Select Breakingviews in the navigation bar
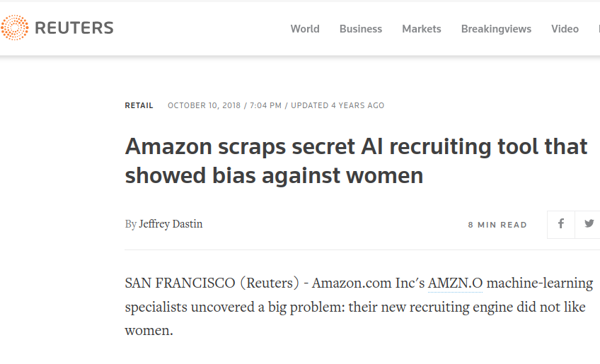 496,29
